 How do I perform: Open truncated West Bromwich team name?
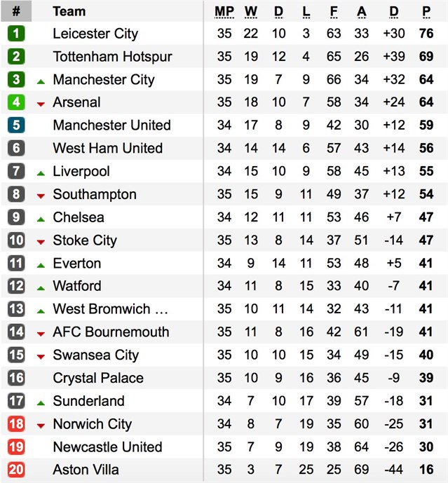(110, 309)
